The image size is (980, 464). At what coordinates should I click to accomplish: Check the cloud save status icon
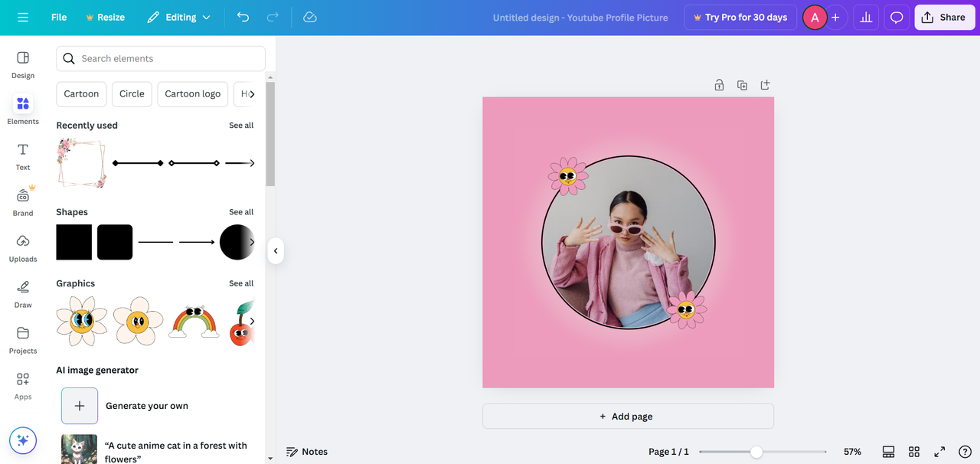click(310, 17)
